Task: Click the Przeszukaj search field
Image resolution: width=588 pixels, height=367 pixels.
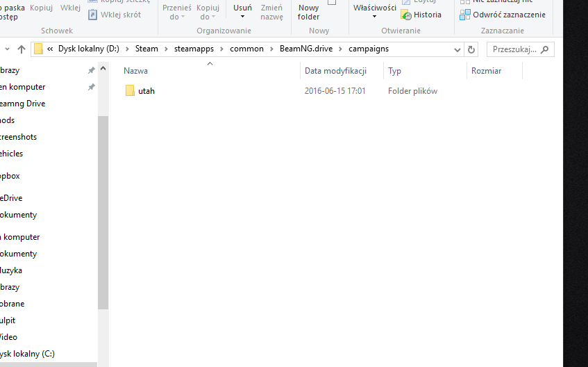Action: 521,49
